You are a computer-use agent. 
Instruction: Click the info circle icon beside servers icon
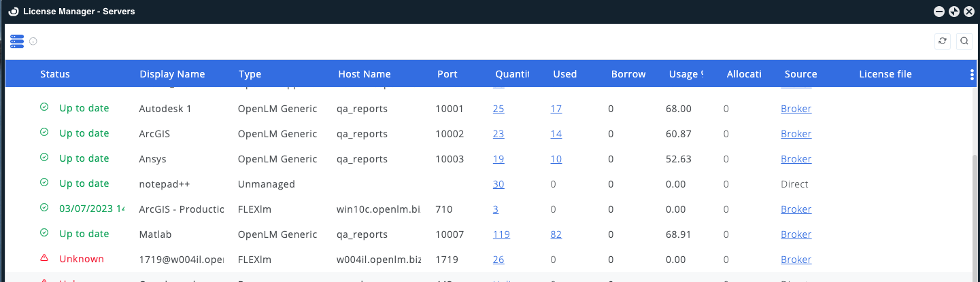[x=33, y=41]
